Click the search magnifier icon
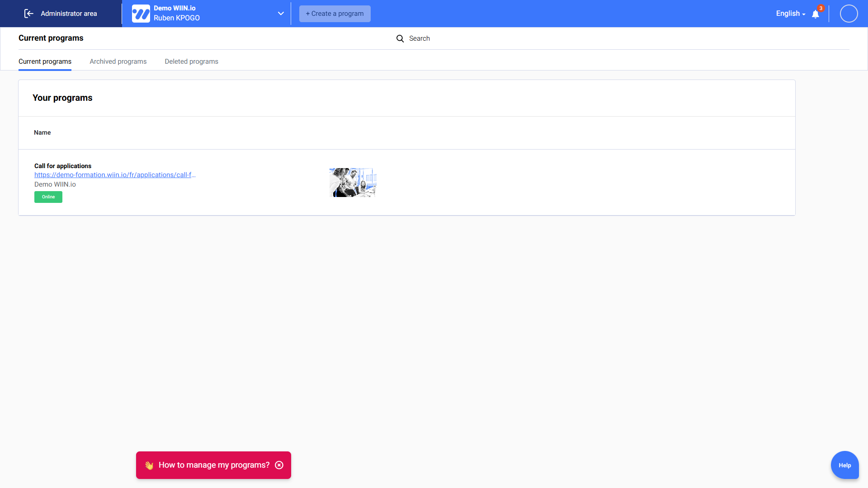Screen dimensions: 868x488 point(400,38)
